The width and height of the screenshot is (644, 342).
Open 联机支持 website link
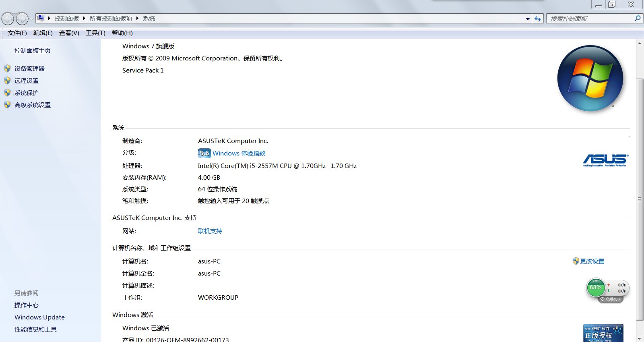point(210,231)
